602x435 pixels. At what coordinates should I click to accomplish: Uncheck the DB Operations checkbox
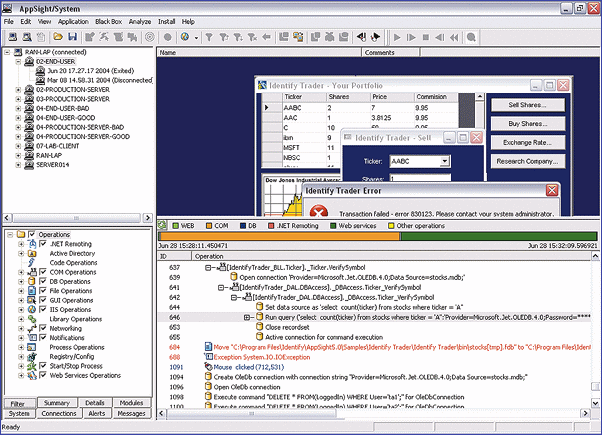[43, 281]
